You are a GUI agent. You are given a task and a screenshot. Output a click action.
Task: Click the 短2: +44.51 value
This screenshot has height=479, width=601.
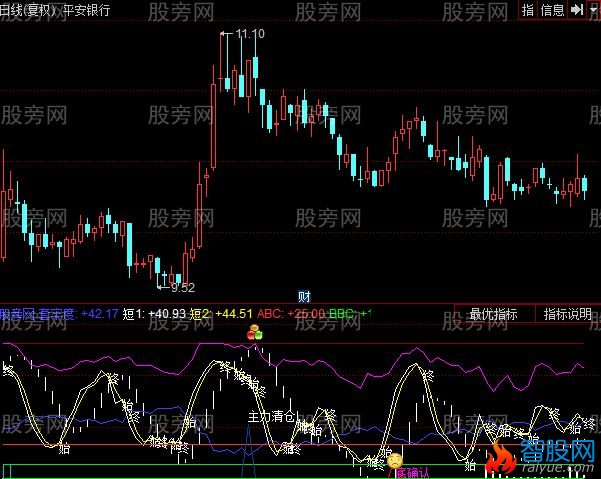click(221, 314)
